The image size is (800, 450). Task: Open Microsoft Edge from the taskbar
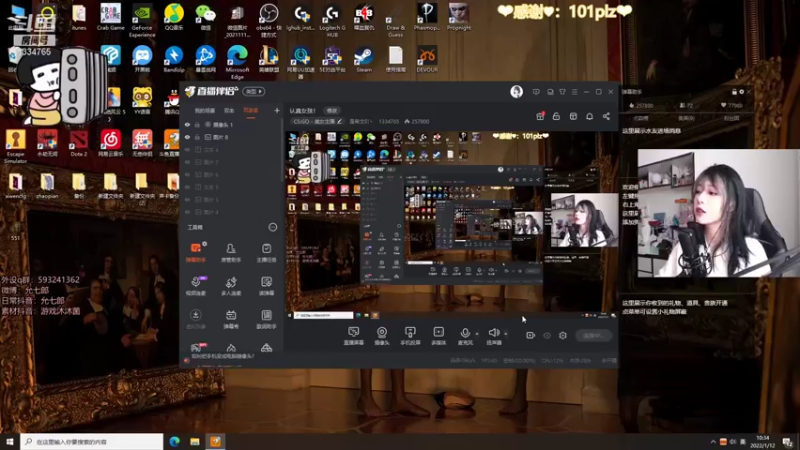coord(174,441)
